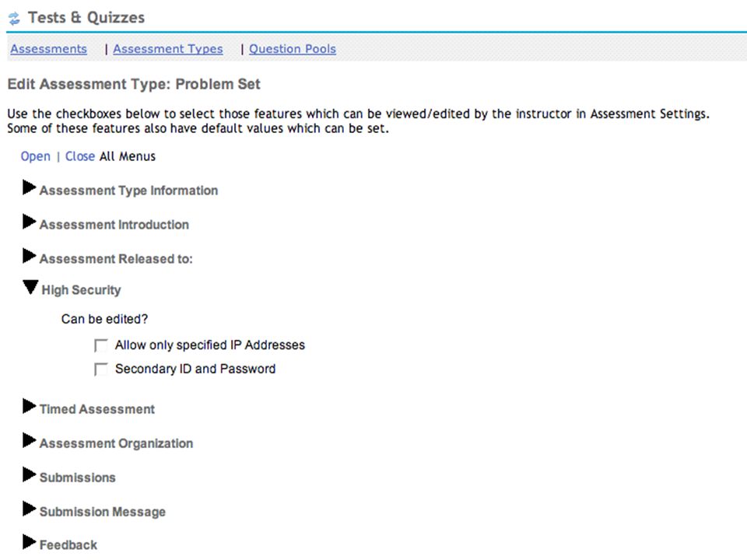This screenshot has height=560, width=747.
Task: Click the Edit Assessment Type: Problem Set heading
Action: [134, 84]
